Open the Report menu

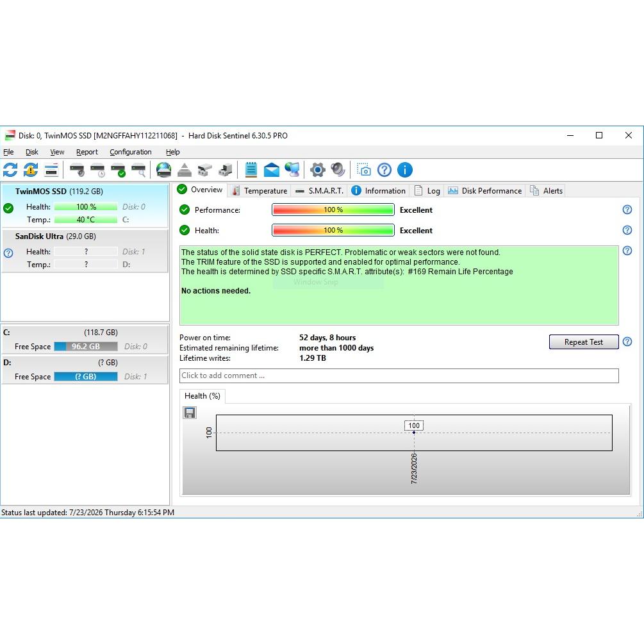87,152
